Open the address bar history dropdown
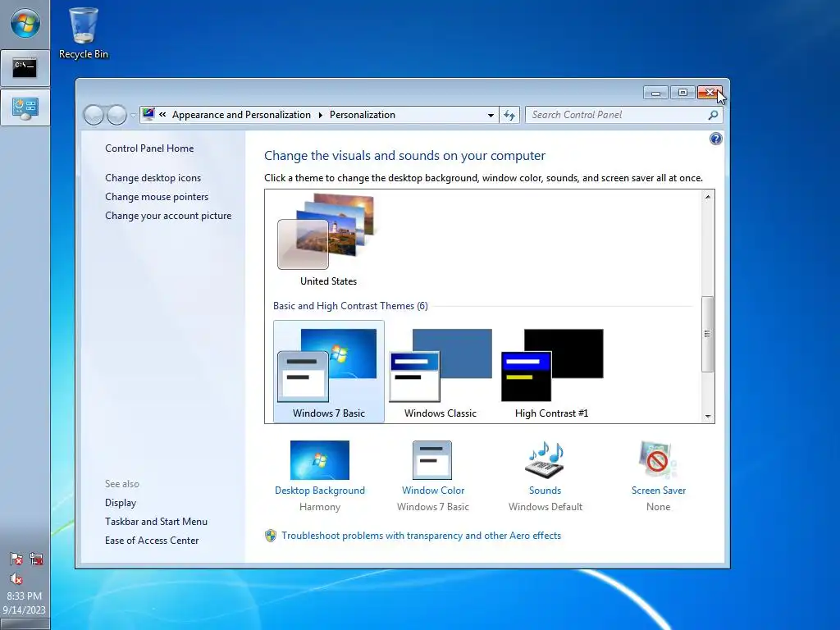The image size is (840, 630). point(491,115)
